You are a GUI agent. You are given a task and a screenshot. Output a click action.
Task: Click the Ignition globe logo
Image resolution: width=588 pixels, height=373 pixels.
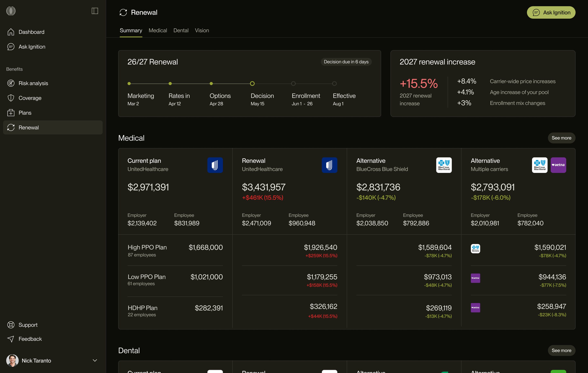click(x=11, y=11)
